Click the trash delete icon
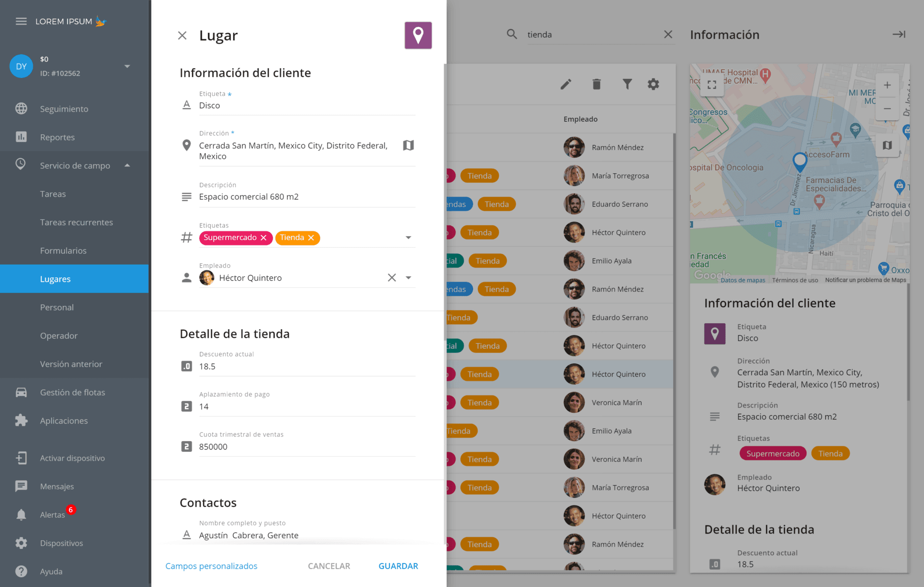This screenshot has height=587, width=924. tap(596, 84)
